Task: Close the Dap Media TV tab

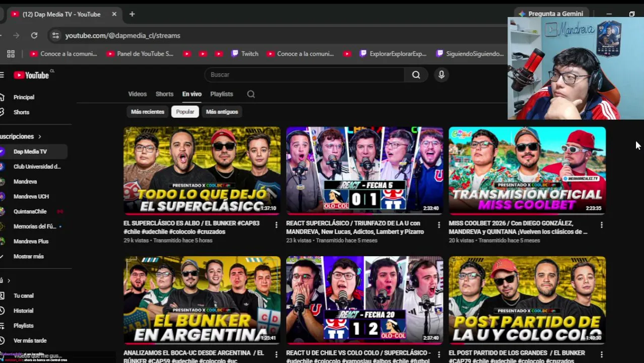Action: [114, 14]
